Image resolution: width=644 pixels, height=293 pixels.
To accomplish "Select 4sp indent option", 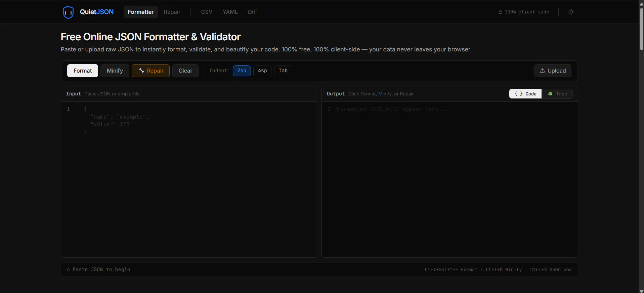I will (x=262, y=71).
